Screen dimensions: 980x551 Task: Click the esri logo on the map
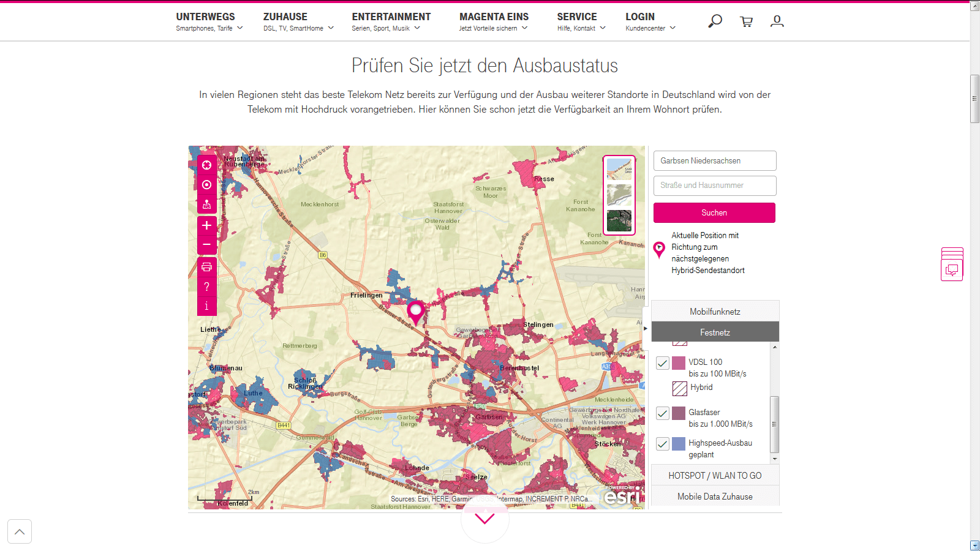pyautogui.click(x=622, y=497)
